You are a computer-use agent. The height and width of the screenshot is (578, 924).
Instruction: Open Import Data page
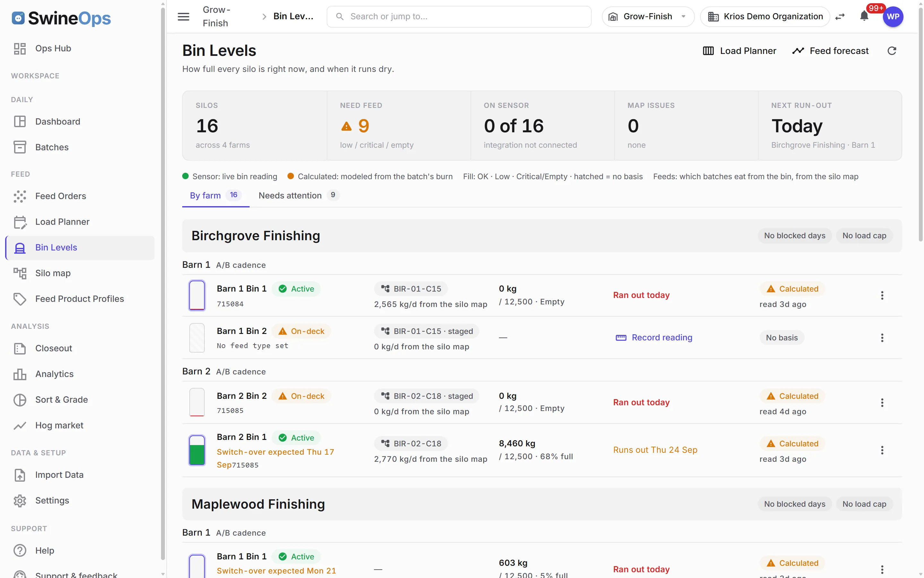(80, 475)
